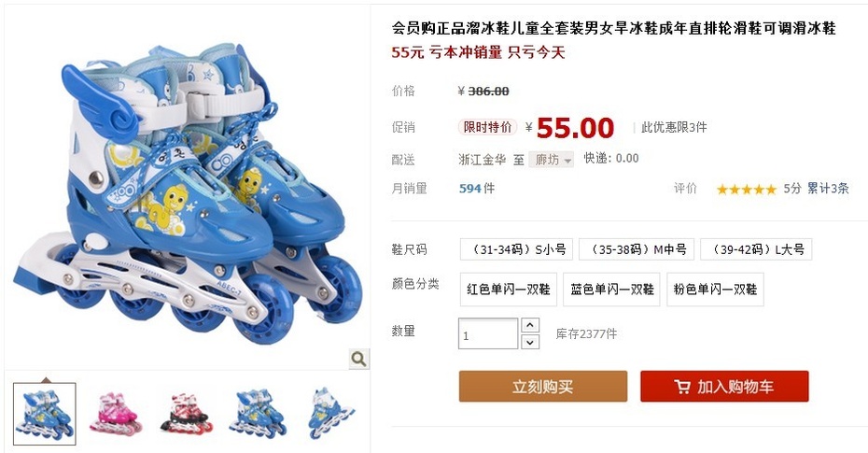Click the 加入购物车 add to cart button
The image size is (868, 453).
click(724, 386)
